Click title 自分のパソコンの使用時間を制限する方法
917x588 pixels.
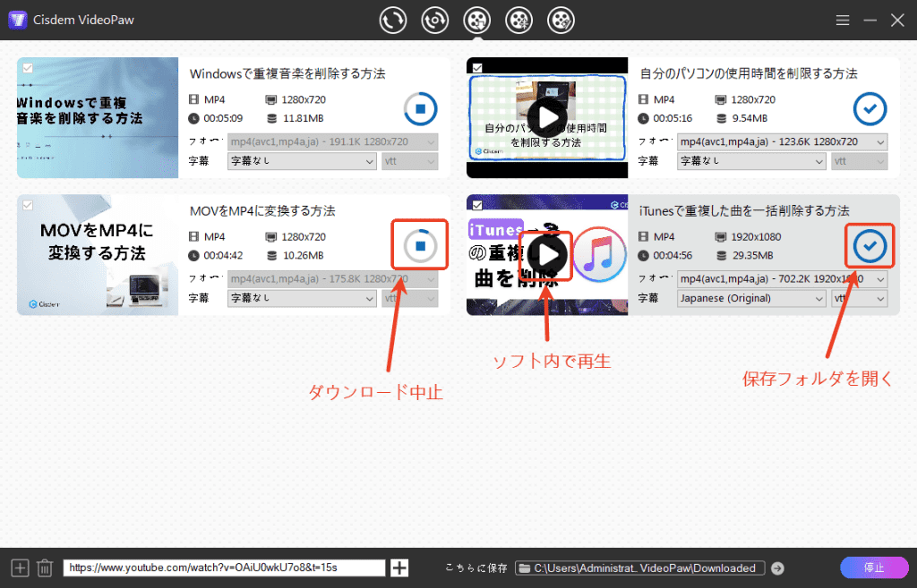coord(749,73)
